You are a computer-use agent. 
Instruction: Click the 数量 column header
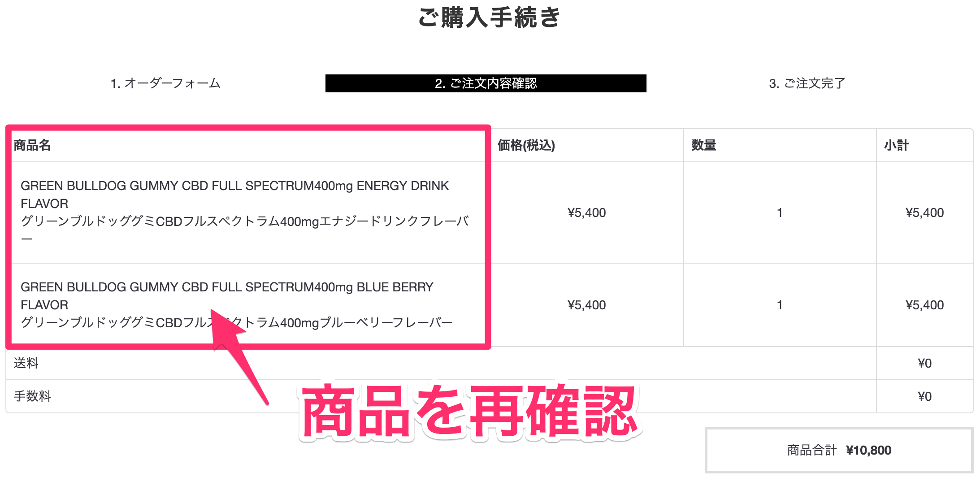(702, 145)
